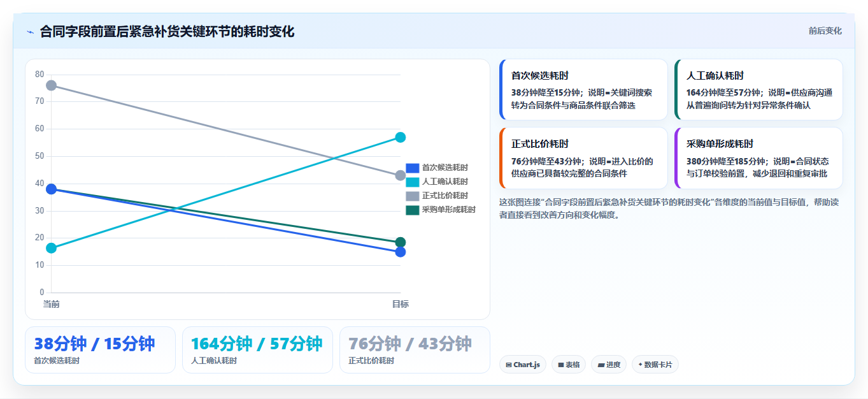Open the 正式比价耗时 explanation card
This screenshot has width=868, height=399.
coord(583,158)
